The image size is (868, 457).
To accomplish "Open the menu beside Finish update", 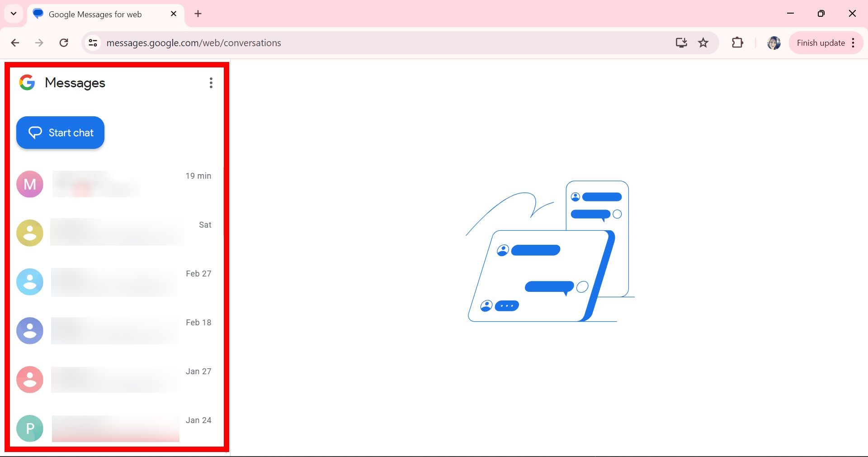I will [853, 43].
